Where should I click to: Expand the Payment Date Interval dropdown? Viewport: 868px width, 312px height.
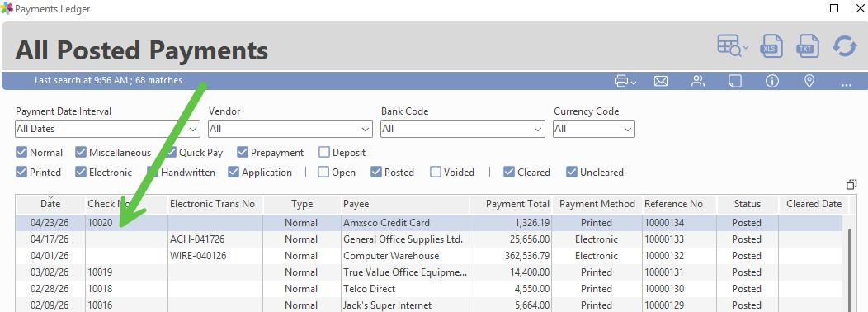click(193, 129)
